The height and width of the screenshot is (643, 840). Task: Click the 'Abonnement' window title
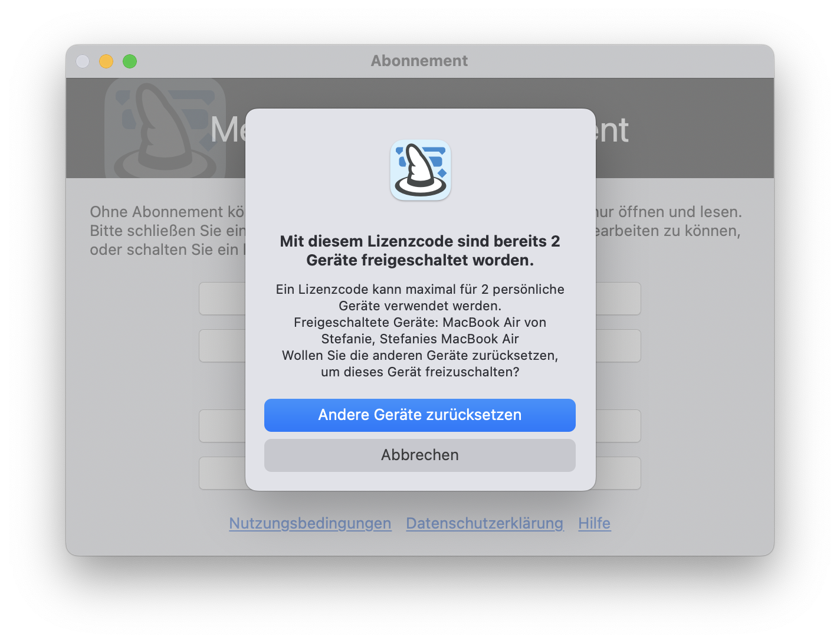(419, 61)
